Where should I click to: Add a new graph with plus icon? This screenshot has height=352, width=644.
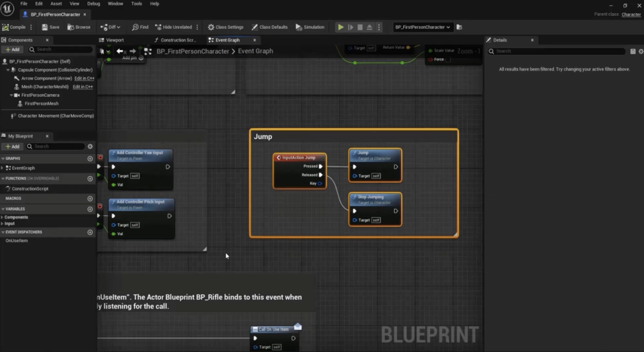90,158
